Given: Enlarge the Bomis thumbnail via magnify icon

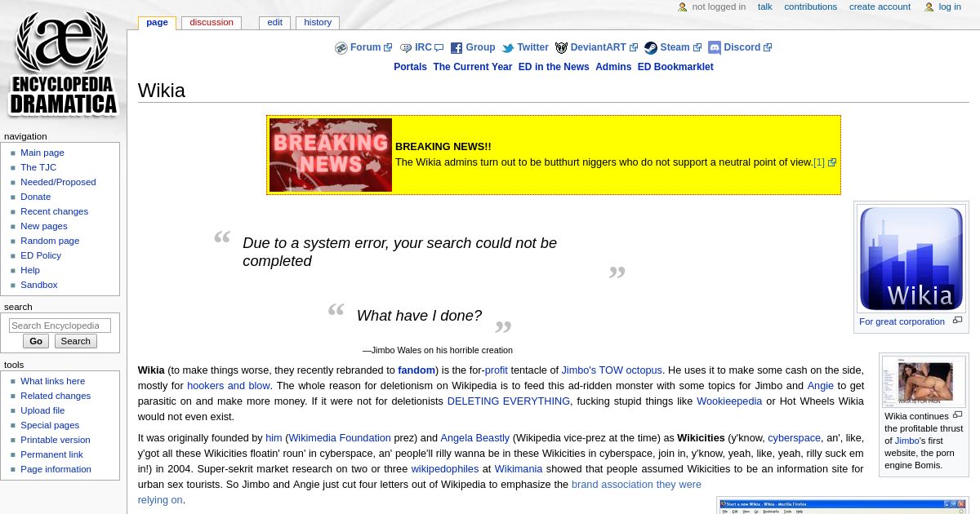Looking at the screenshot, I should (x=957, y=414).
